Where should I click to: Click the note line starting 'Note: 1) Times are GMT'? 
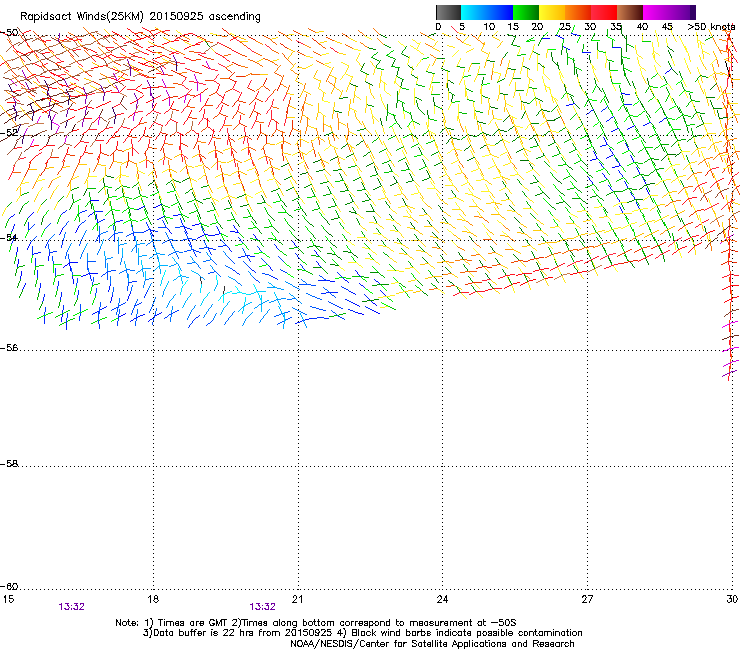click(x=316, y=623)
